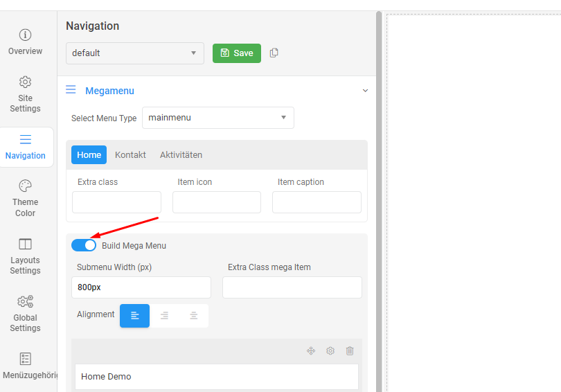Click the green Save button
The image size is (561, 392).
[237, 53]
